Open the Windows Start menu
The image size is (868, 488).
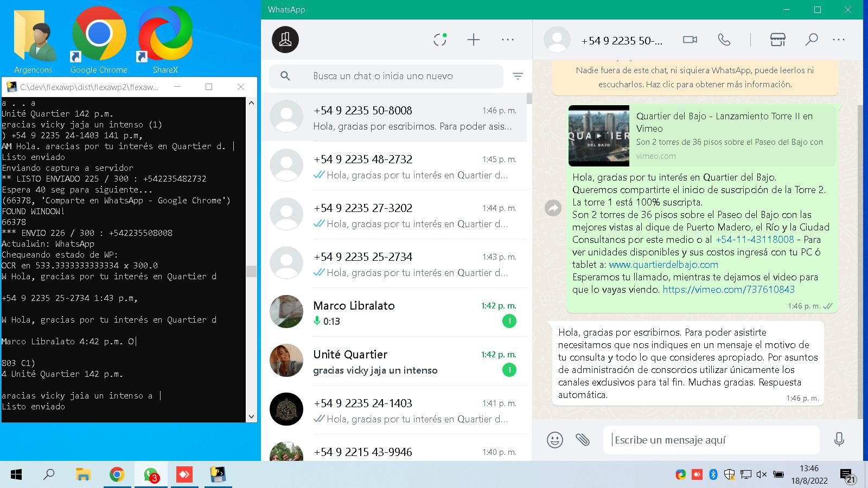[x=16, y=475]
